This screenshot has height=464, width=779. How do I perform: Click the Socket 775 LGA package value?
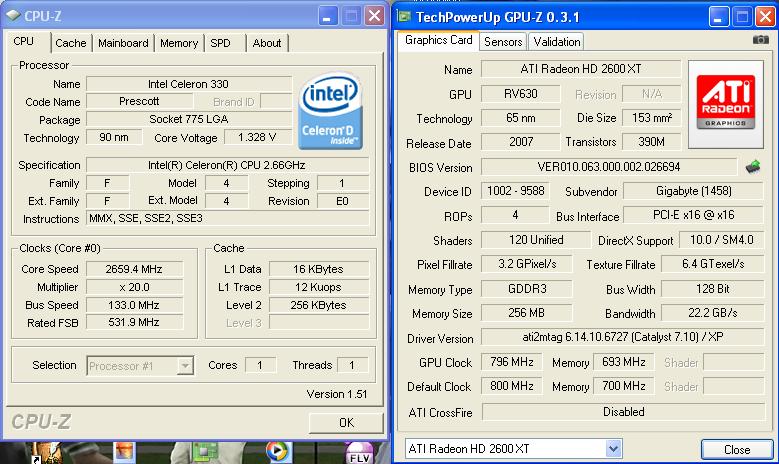click(x=189, y=119)
